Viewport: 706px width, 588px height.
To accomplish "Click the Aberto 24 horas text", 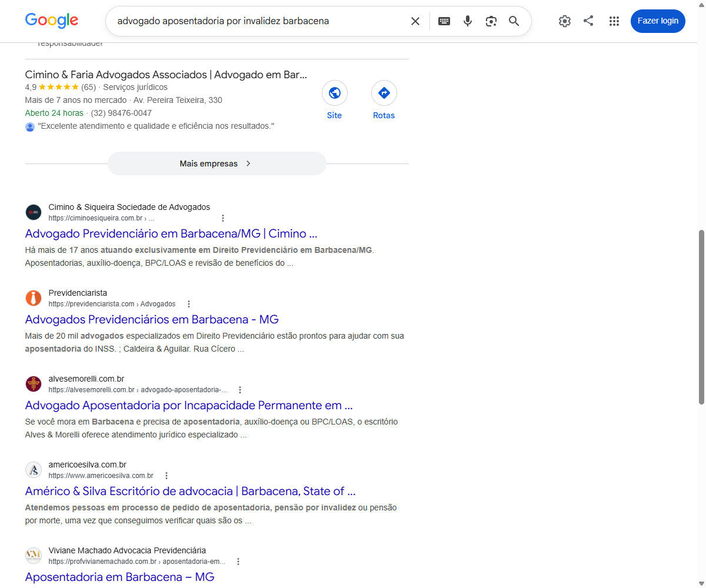I will [54, 113].
